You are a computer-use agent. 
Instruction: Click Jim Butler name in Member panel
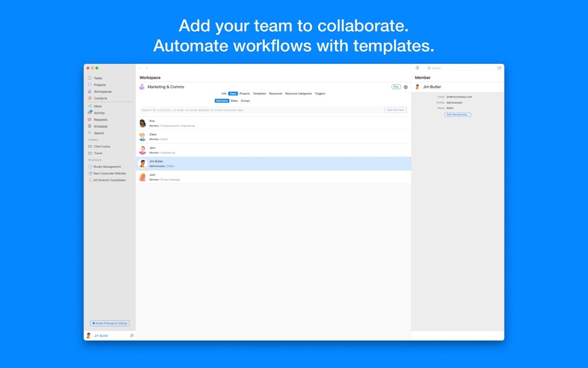(432, 87)
